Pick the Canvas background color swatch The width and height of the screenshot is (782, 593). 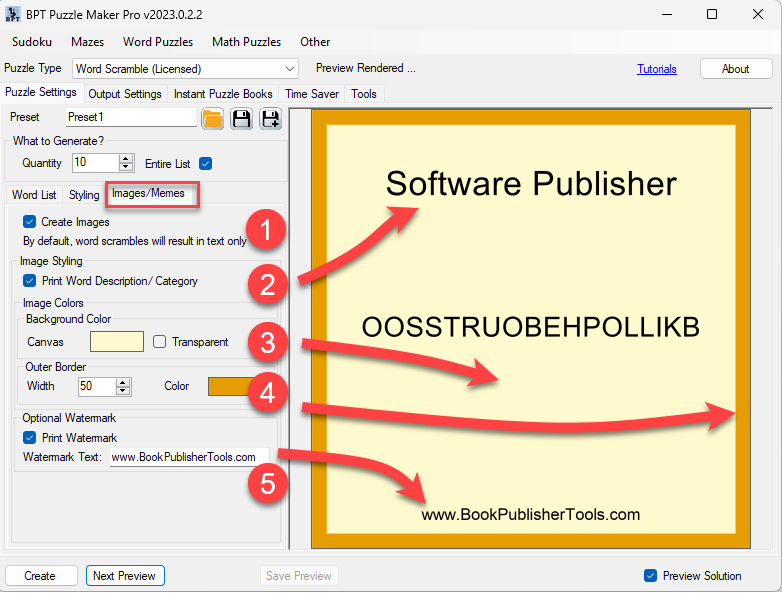(x=117, y=342)
